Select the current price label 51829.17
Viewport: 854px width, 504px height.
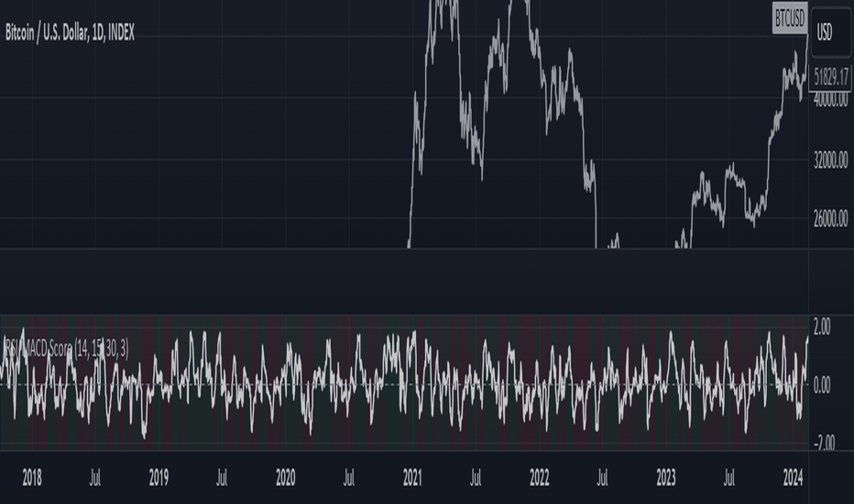pos(831,77)
